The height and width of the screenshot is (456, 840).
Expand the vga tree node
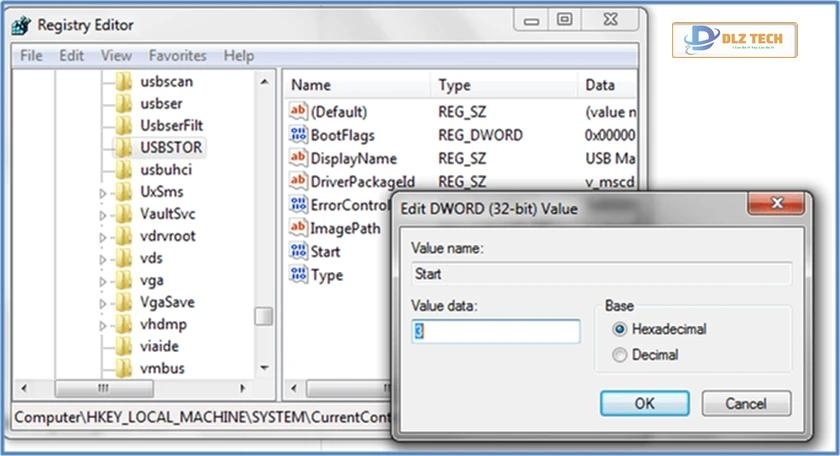coord(102,281)
